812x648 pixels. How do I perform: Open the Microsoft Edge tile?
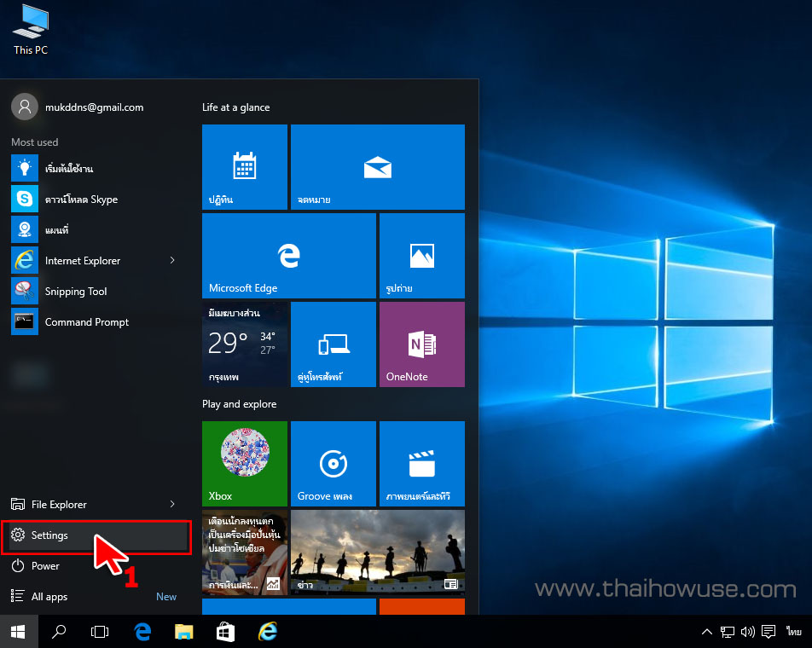pos(289,256)
